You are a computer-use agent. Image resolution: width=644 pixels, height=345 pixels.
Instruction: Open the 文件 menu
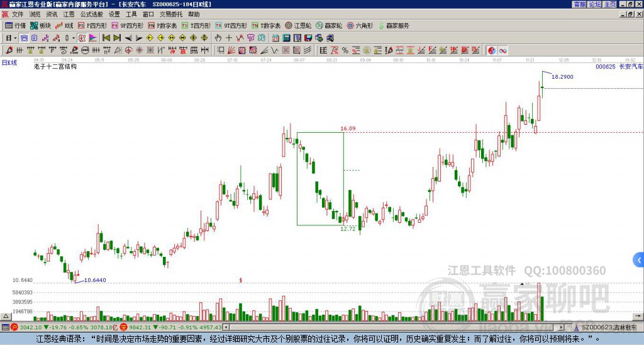(x=17, y=14)
